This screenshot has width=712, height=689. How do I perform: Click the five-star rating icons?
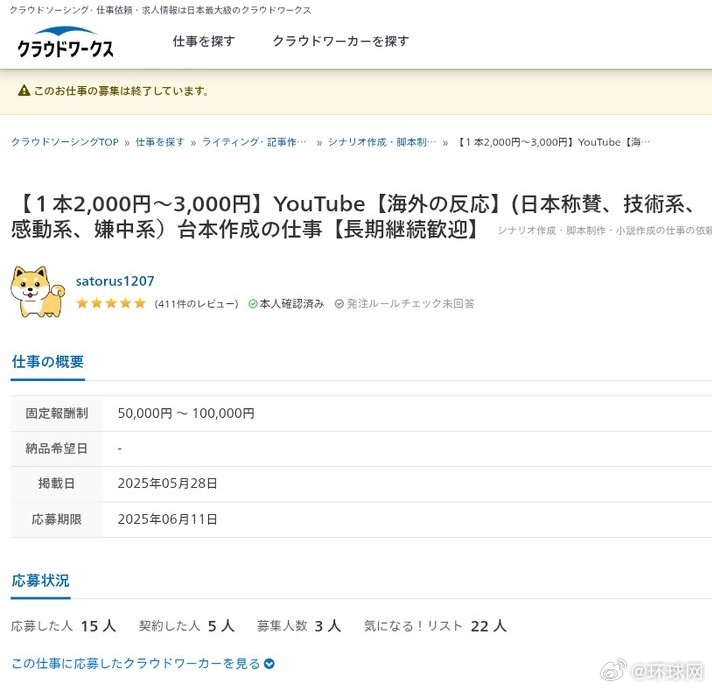coord(111,303)
